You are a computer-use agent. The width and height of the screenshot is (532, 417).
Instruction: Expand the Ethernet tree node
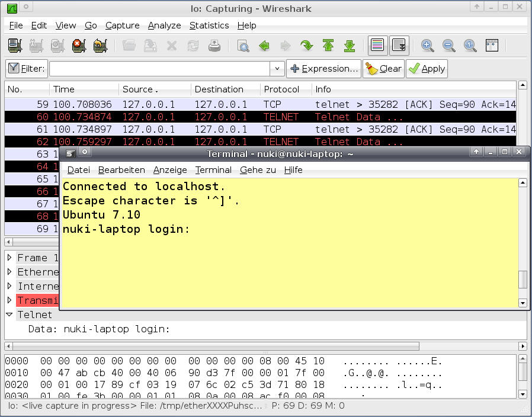(x=9, y=272)
